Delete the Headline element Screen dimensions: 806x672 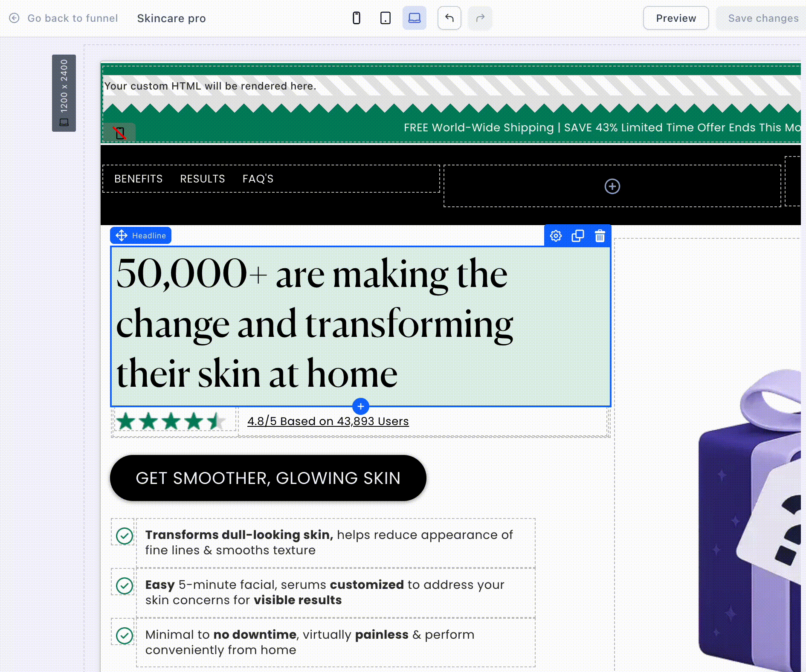(600, 236)
